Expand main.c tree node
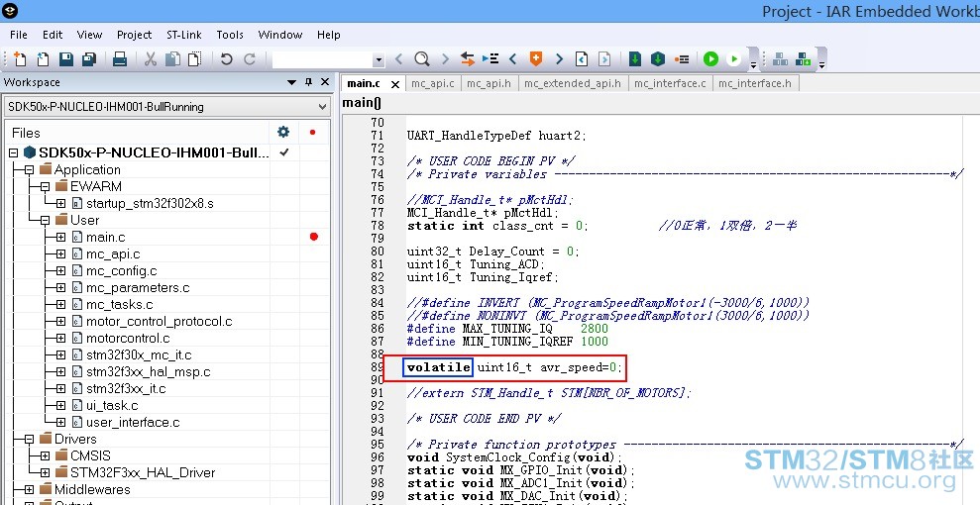 pos(60,238)
